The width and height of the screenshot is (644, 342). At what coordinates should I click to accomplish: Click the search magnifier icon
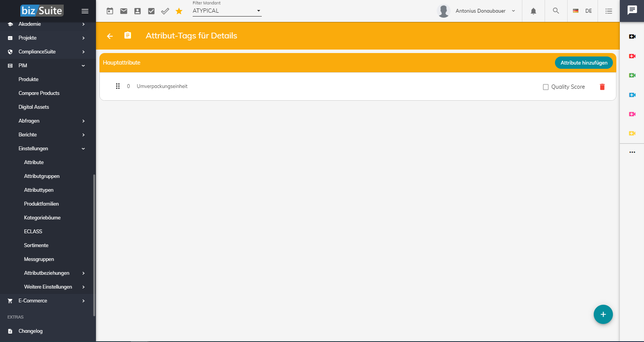tap(556, 11)
